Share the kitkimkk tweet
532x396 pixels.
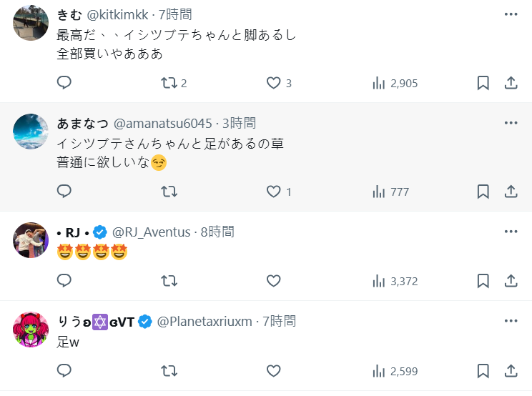511,83
